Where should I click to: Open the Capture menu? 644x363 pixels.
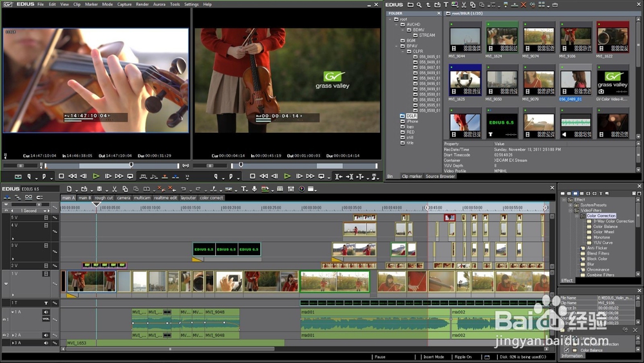coord(124,5)
